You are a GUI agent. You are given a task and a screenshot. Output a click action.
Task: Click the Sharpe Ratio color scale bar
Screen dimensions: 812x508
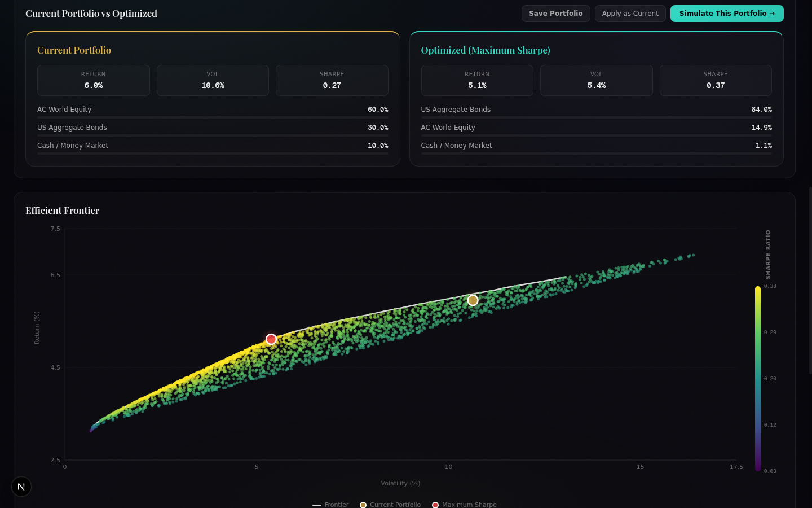click(758, 378)
